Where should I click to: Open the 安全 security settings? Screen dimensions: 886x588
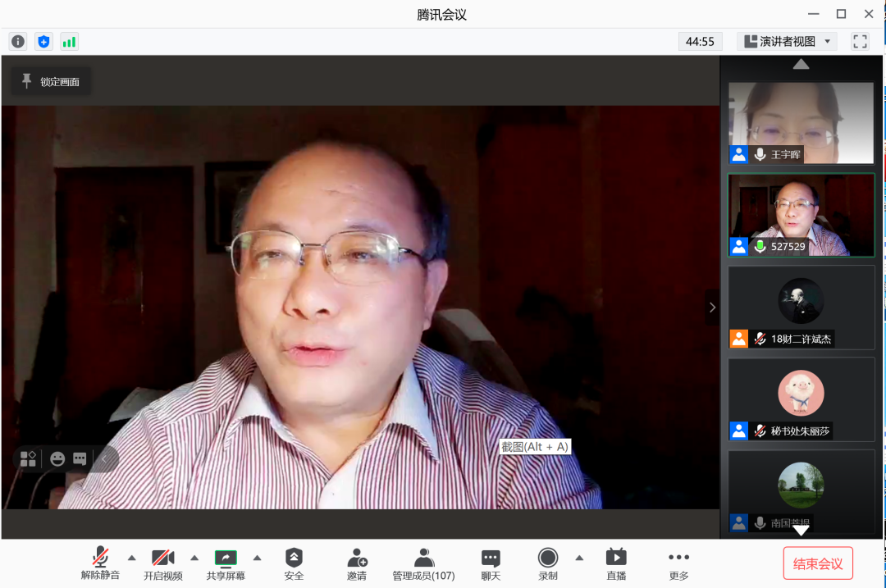pyautogui.click(x=294, y=564)
